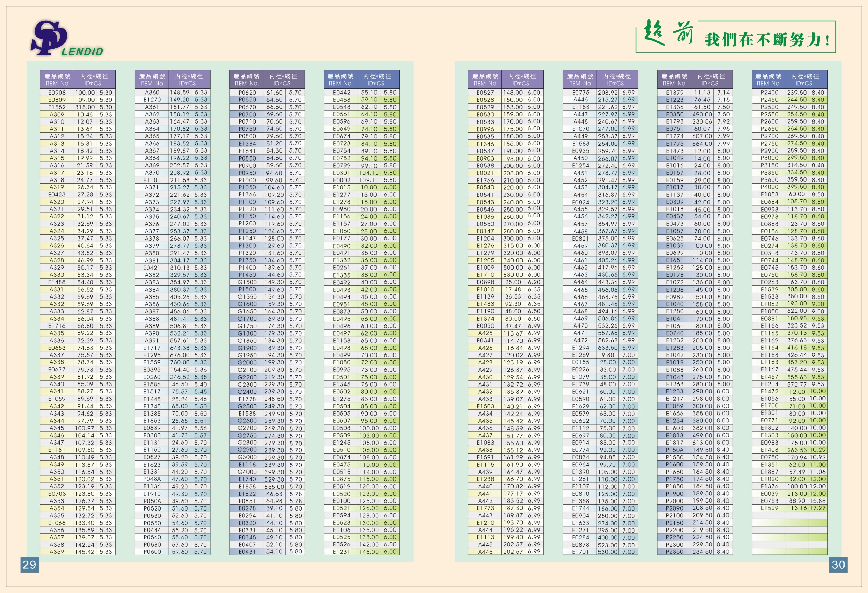This screenshot has height=593, width=868.
Task: Select item number P2400
Action: 769,93
